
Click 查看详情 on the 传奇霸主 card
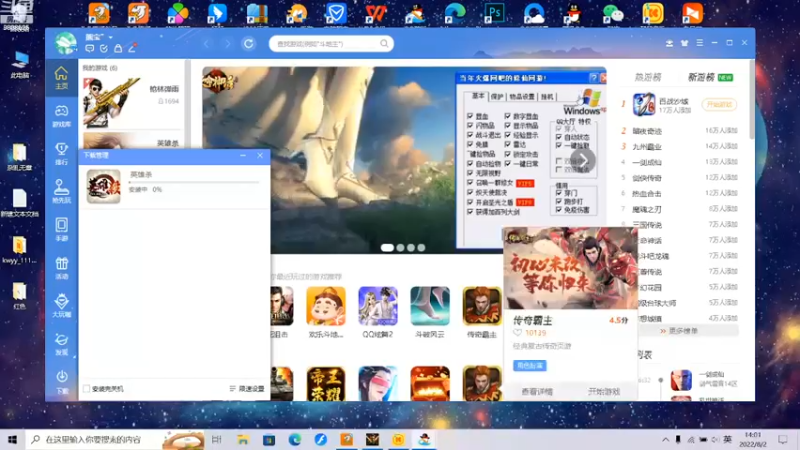(537, 392)
